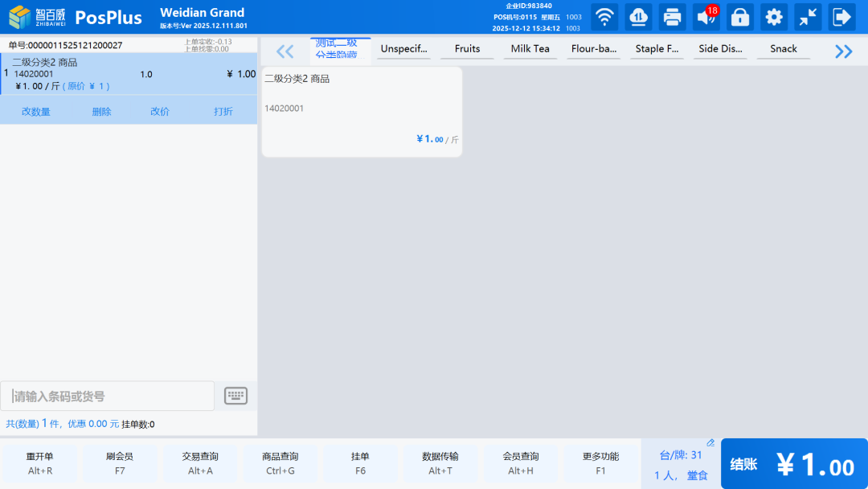Expand 更多功能 F1 menu
The image size is (868, 489).
click(600, 463)
